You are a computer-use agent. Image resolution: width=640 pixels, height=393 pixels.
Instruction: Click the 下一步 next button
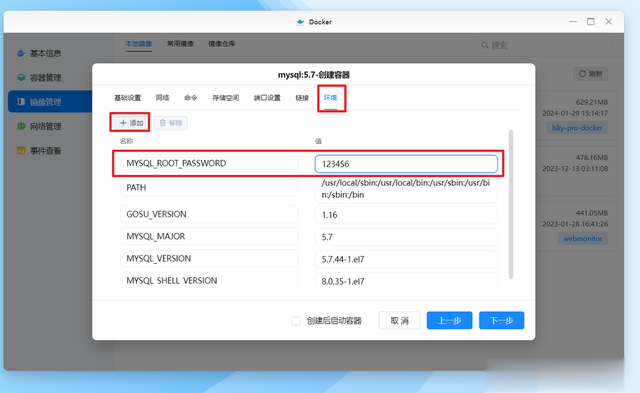point(502,320)
